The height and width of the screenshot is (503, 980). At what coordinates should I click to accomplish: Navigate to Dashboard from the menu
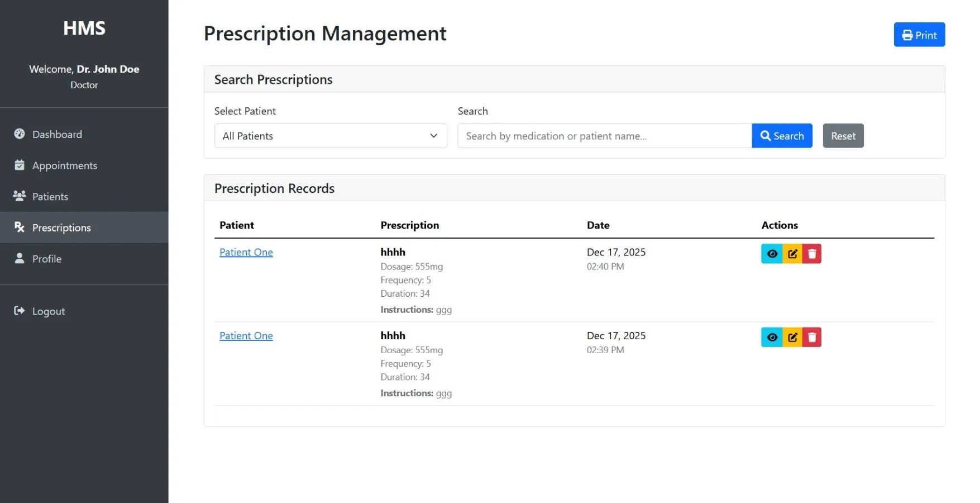click(x=56, y=134)
